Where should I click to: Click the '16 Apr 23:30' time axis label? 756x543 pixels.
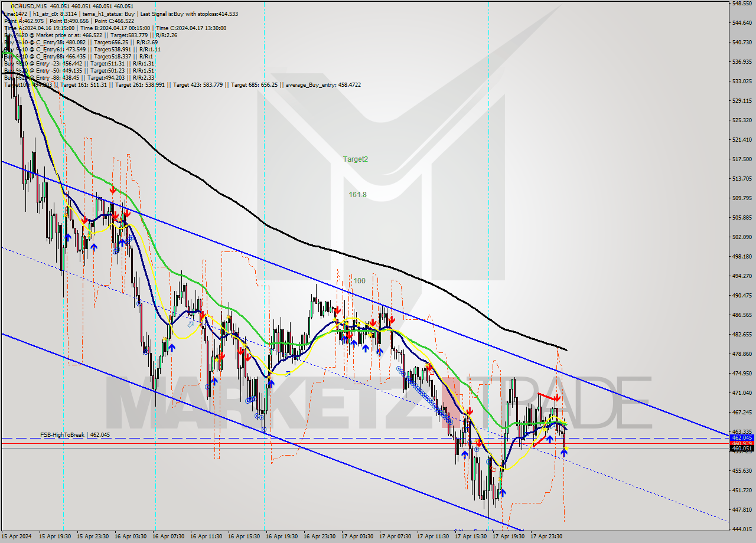pyautogui.click(x=320, y=537)
